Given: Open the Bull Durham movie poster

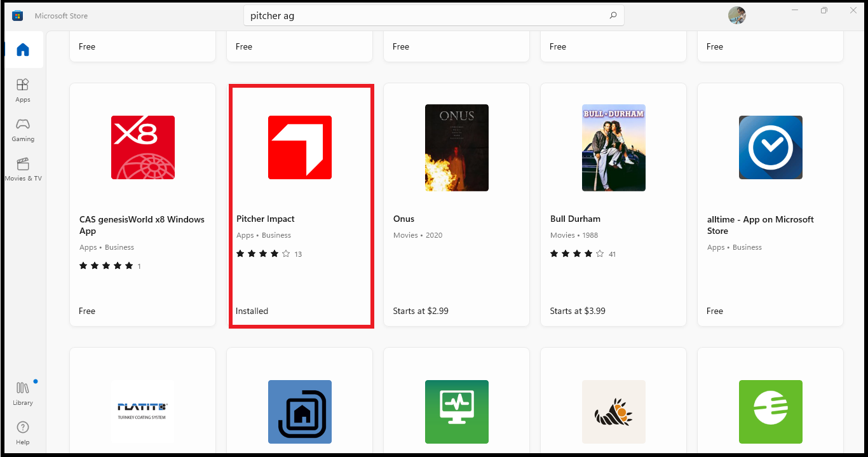Looking at the screenshot, I should point(613,147).
